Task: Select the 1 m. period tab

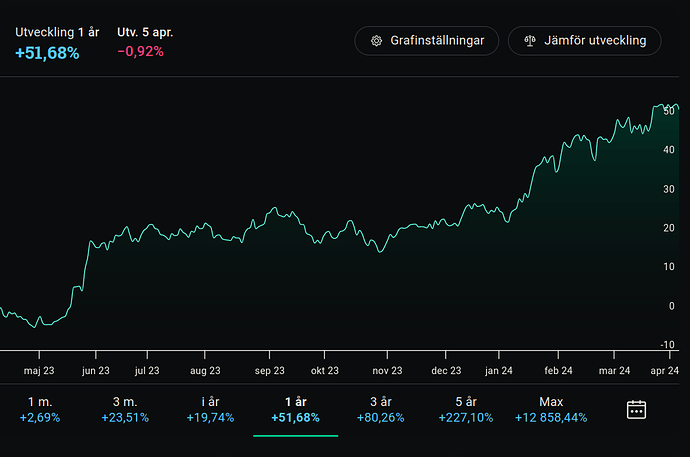Action: [40, 409]
